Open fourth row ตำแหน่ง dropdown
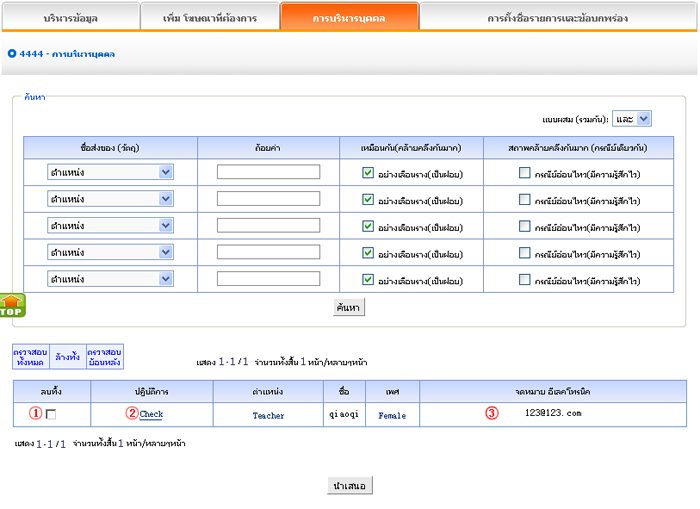 pos(110,252)
